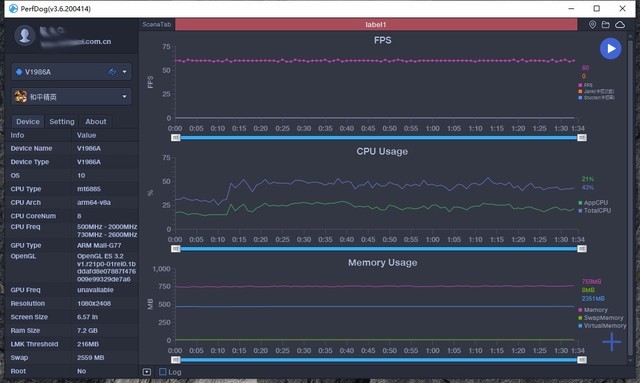Toggle SwapMemory series in memory legend
Image resolution: width=640 pixels, height=383 pixels.
pos(601,318)
